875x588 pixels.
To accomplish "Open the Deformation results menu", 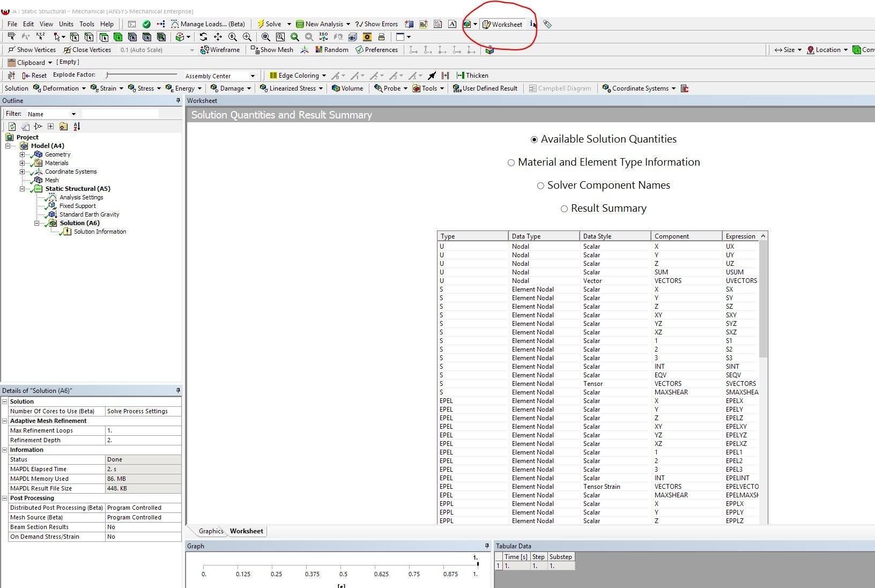I will [x=60, y=88].
